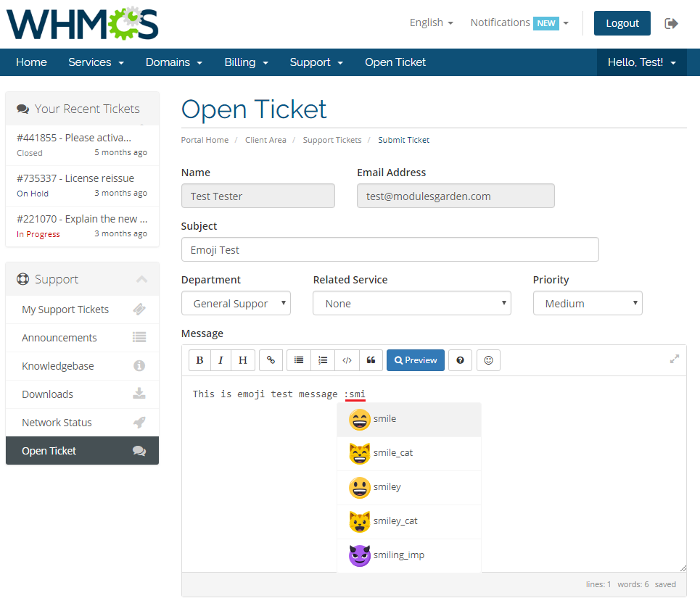Go to Home in navigation bar
The image size is (700, 606).
(31, 62)
